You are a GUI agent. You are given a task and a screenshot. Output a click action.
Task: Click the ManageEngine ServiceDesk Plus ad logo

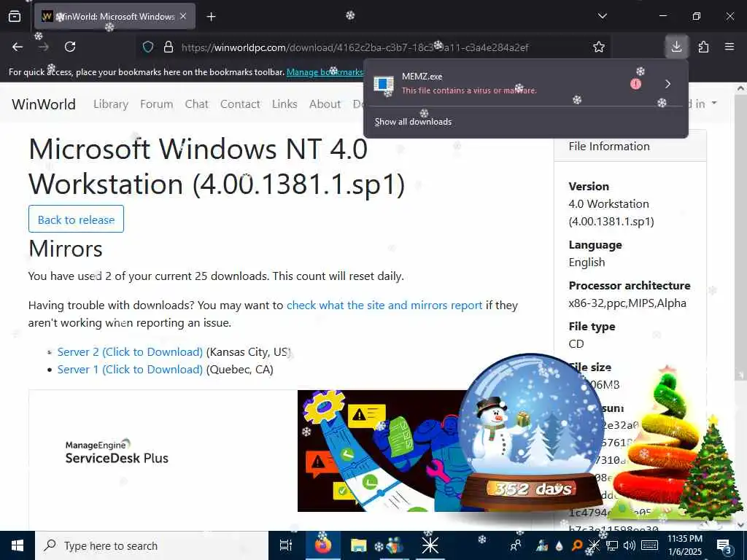pos(117,452)
